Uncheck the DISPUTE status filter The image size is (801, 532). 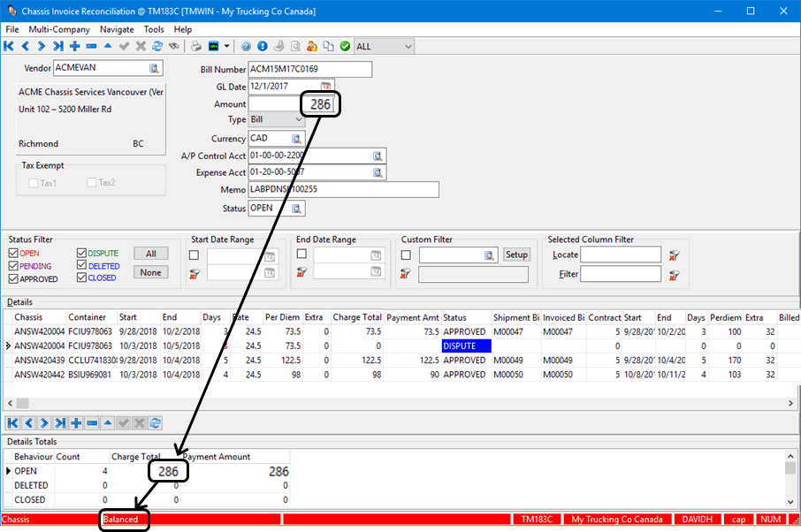[81, 254]
